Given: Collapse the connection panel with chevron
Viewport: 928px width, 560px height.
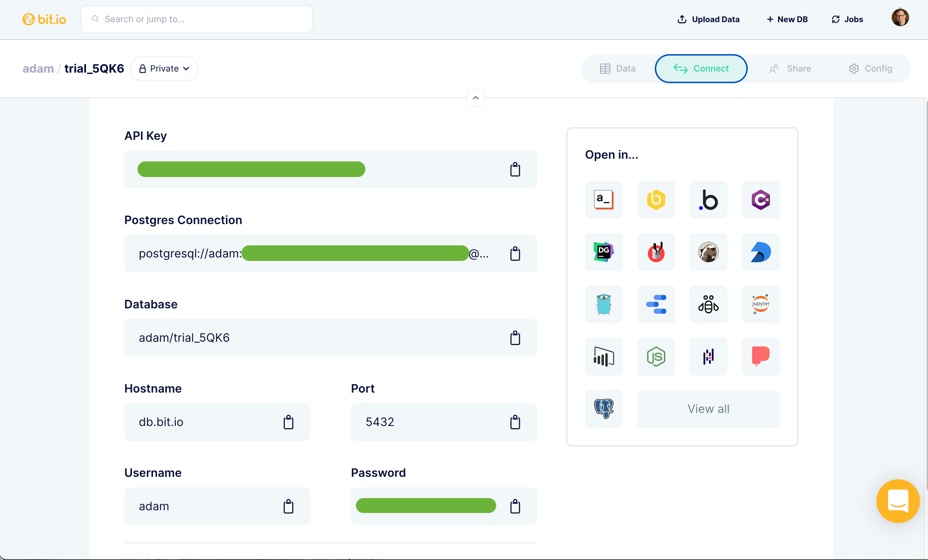Looking at the screenshot, I should coord(475,98).
